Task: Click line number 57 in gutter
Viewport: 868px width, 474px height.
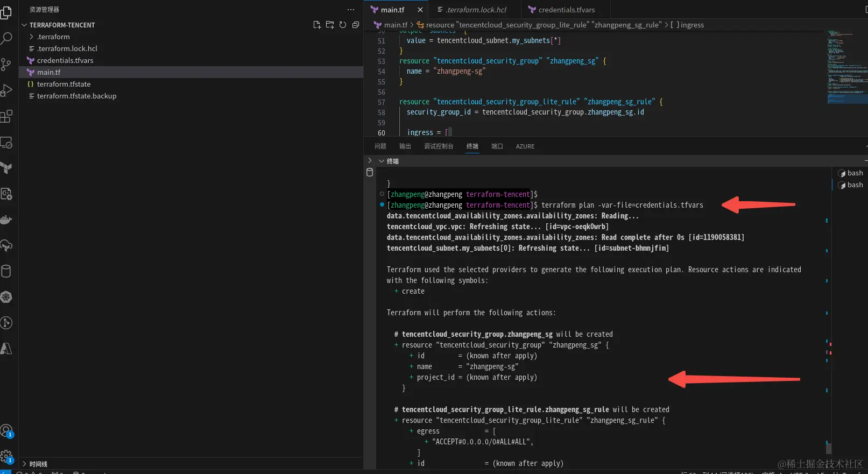Action: pos(382,102)
